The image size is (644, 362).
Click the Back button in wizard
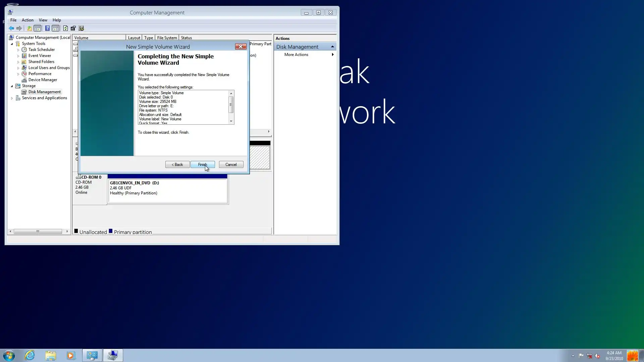[x=177, y=165]
